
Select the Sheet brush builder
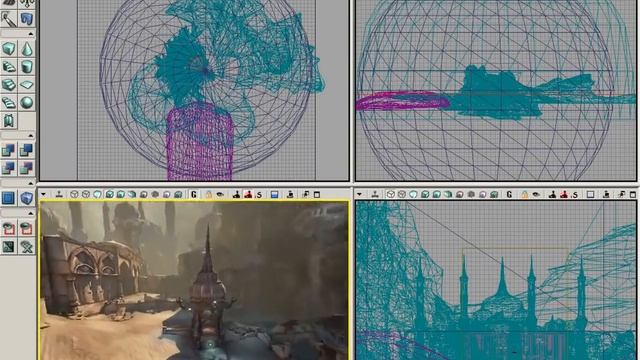coord(27,84)
